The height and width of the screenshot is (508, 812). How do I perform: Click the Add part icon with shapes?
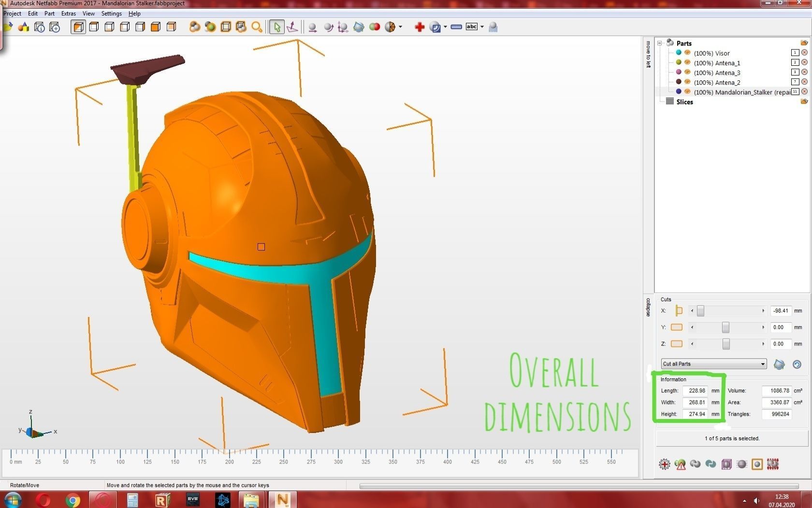point(23,27)
